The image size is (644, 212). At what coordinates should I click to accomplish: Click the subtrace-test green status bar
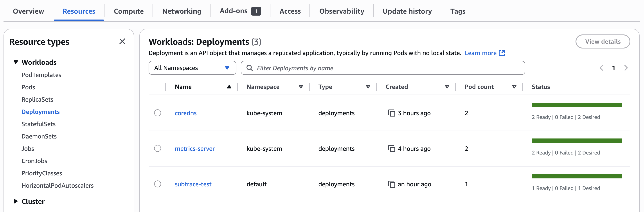tap(576, 176)
